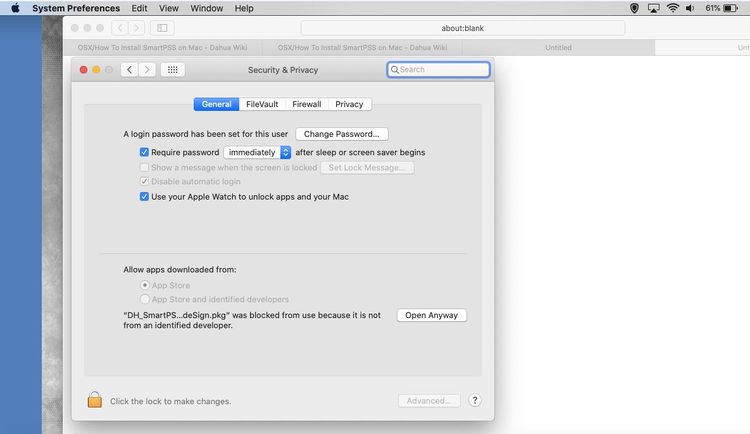Image resolution: width=750 pixels, height=434 pixels.
Task: Open the Edit menu
Action: 139,8
